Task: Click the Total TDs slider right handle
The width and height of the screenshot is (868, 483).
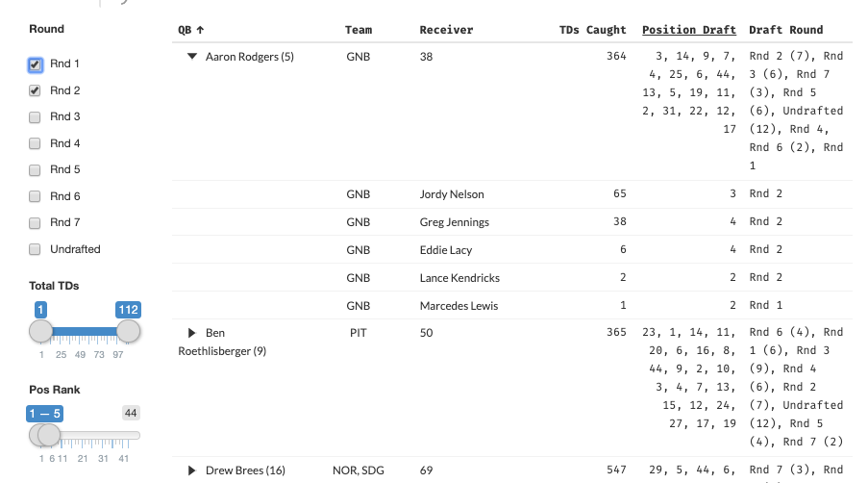Action: pos(129,331)
